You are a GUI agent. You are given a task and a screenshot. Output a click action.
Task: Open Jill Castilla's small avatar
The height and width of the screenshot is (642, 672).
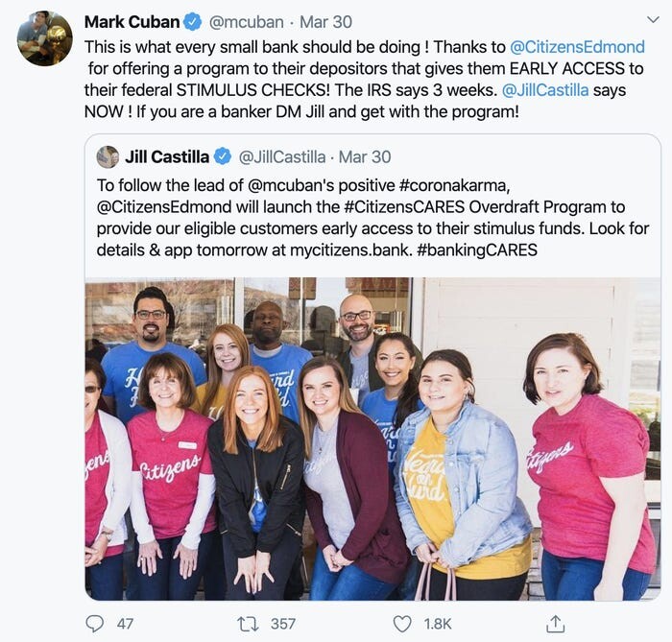pos(108,156)
